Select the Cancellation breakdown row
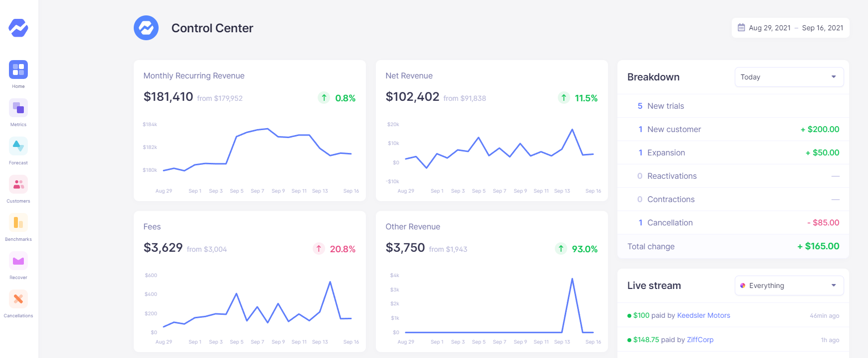This screenshot has width=868, height=358. [733, 222]
